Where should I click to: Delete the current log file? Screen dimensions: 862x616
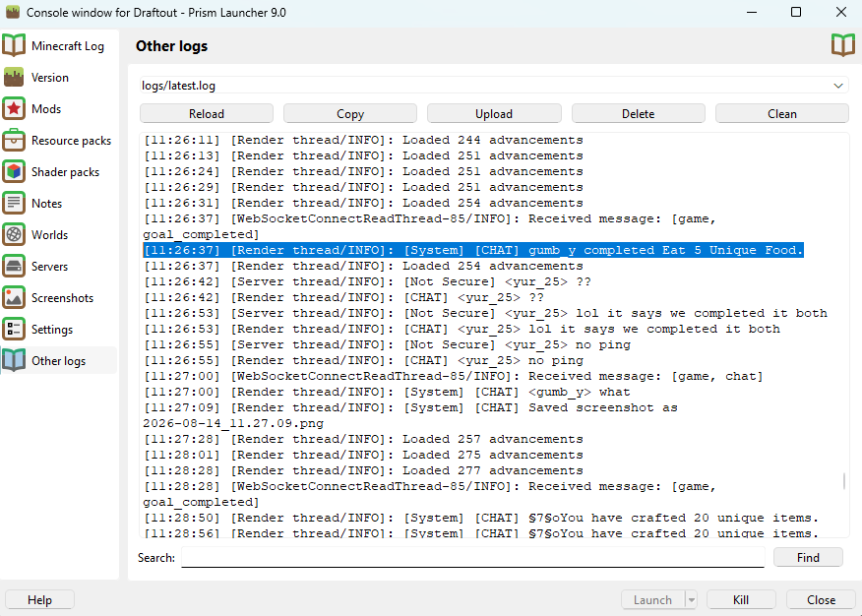coord(638,114)
